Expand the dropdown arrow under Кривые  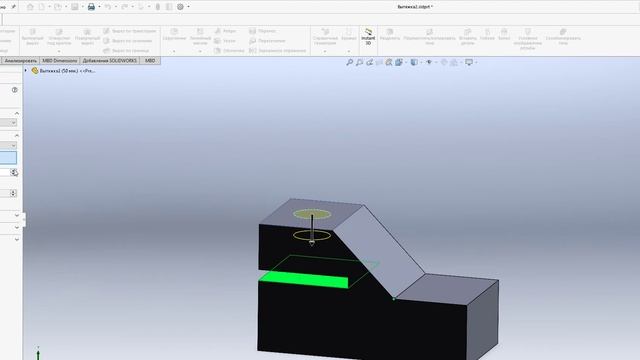[349, 51]
